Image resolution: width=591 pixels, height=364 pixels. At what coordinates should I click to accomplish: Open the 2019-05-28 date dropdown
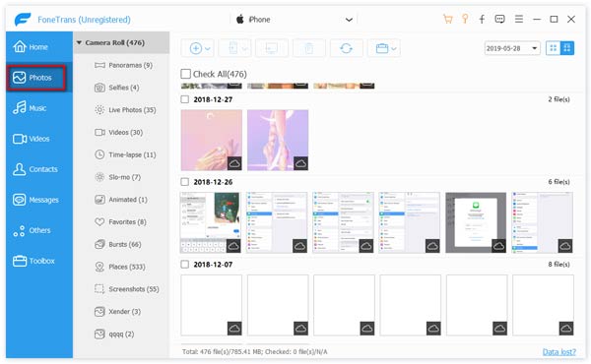(x=512, y=48)
